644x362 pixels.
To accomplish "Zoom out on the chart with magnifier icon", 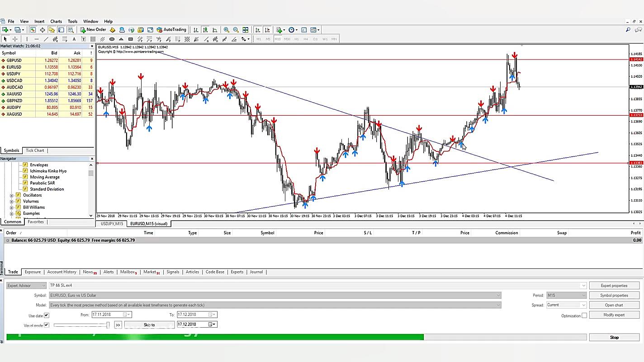I will tap(236, 30).
